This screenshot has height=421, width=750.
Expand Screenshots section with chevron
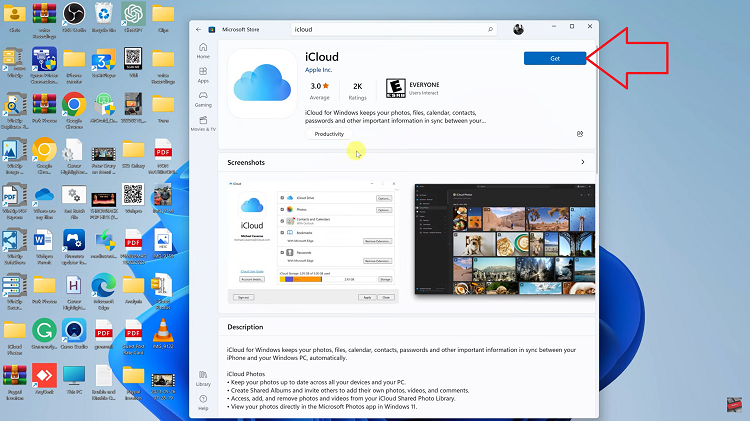coord(583,162)
